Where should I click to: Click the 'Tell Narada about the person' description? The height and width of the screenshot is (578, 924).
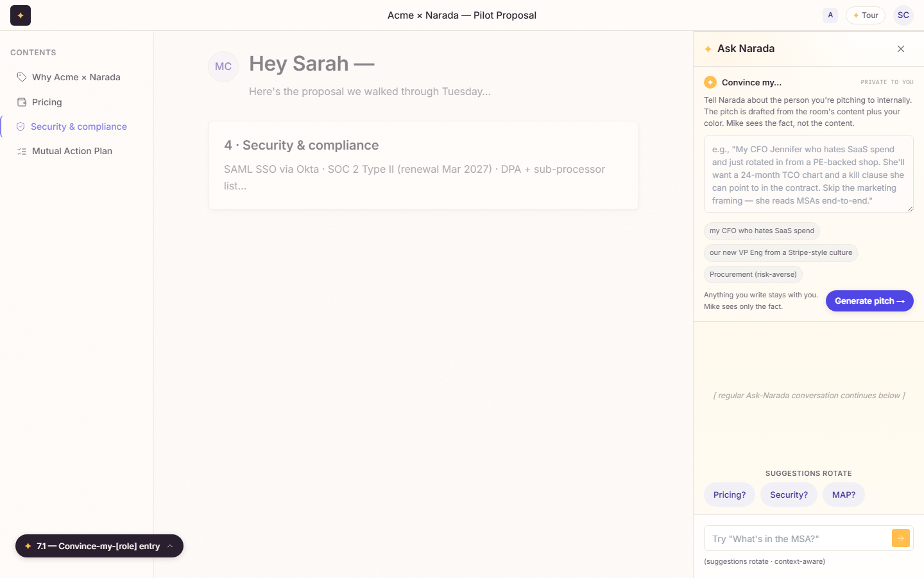tap(808, 112)
